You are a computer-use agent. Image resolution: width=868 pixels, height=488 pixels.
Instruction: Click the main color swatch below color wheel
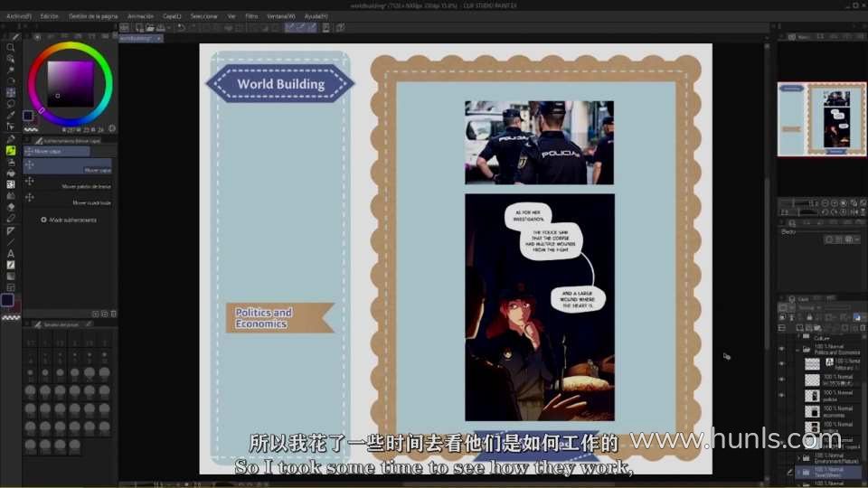[28, 116]
